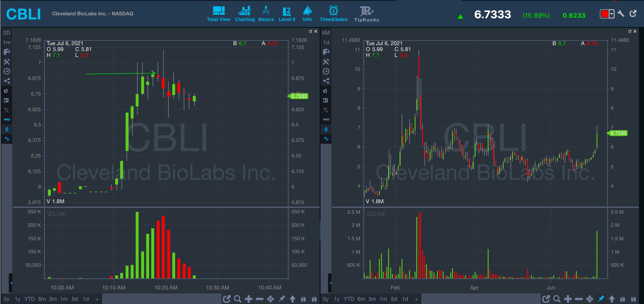Toggle the H/L markers in left chart sidebar
644x304 pixels.
(x=7, y=110)
